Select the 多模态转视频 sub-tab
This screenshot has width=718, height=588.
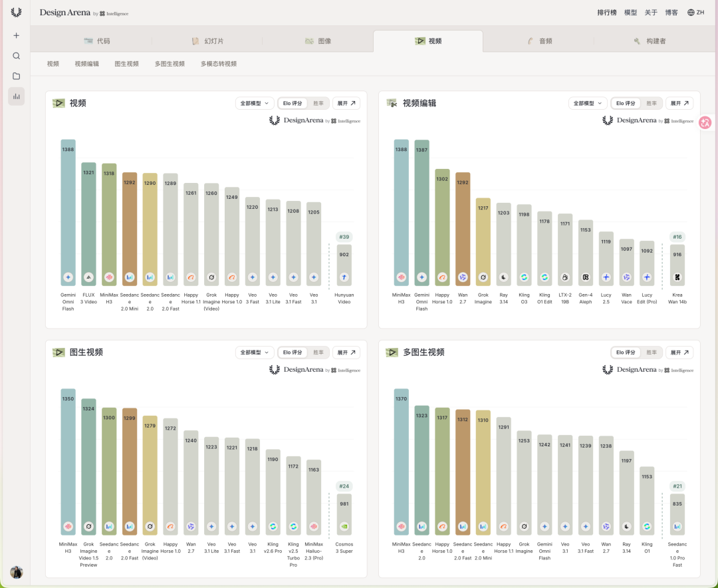219,64
